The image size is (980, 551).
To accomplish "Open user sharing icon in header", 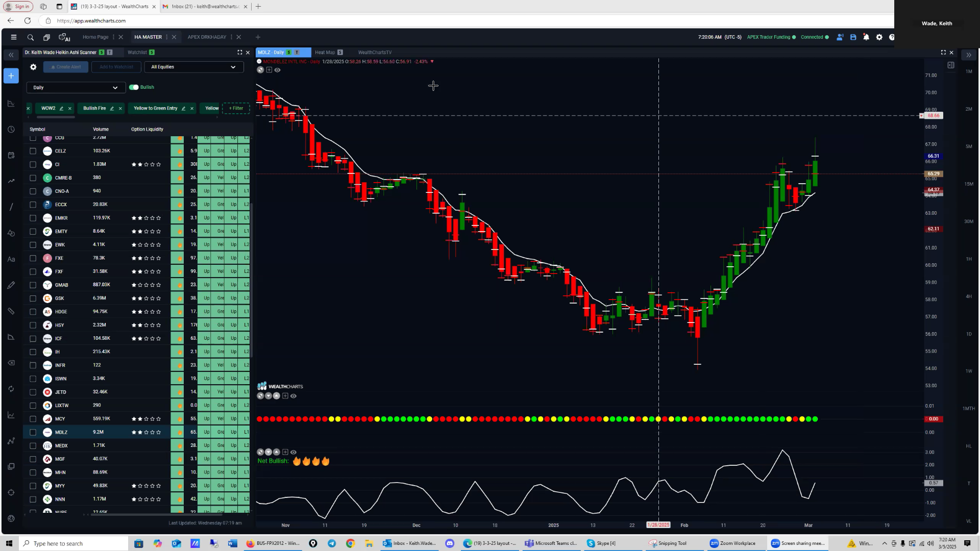I will 840,37.
